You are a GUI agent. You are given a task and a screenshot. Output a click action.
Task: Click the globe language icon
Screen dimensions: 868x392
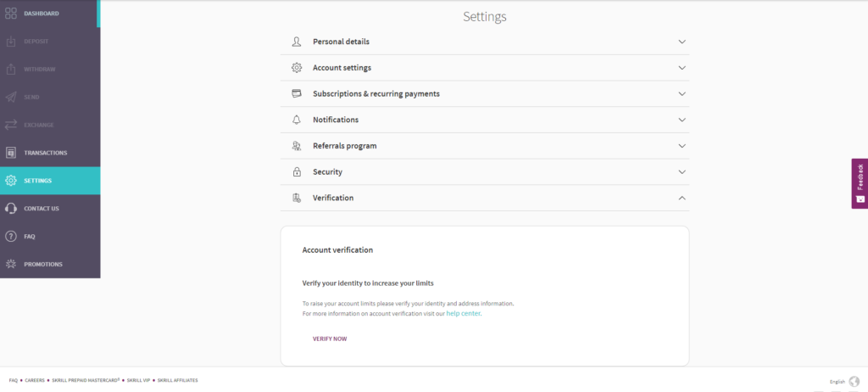(x=854, y=382)
